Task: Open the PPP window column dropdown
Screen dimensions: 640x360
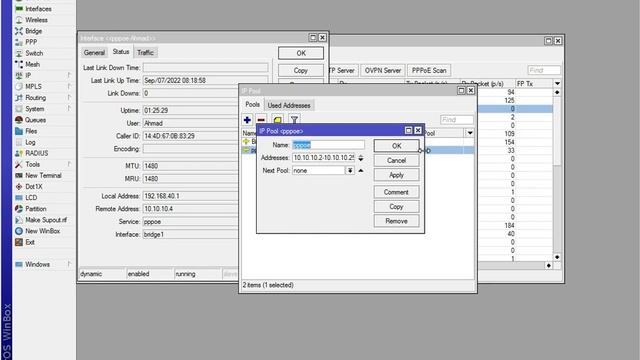Action: (x=557, y=83)
